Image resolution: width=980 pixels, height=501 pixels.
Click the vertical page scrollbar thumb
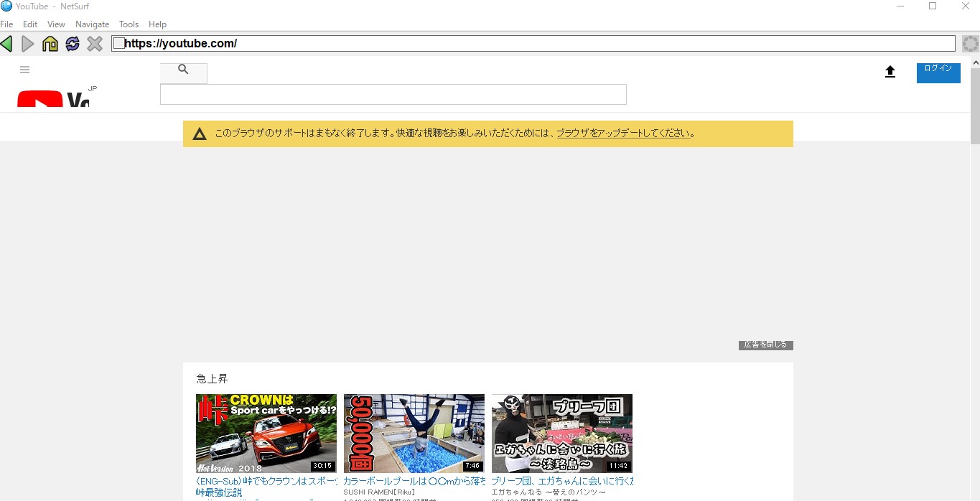tap(975, 106)
